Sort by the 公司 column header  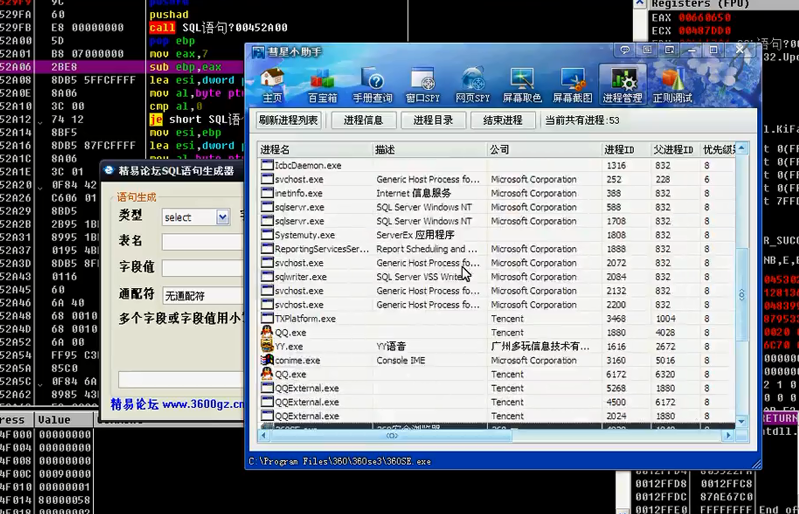544,150
